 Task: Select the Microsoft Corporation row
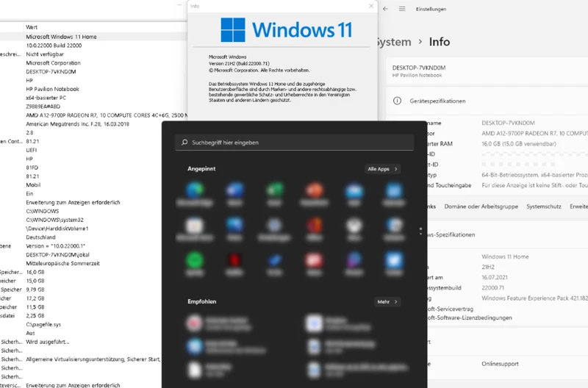pos(53,63)
